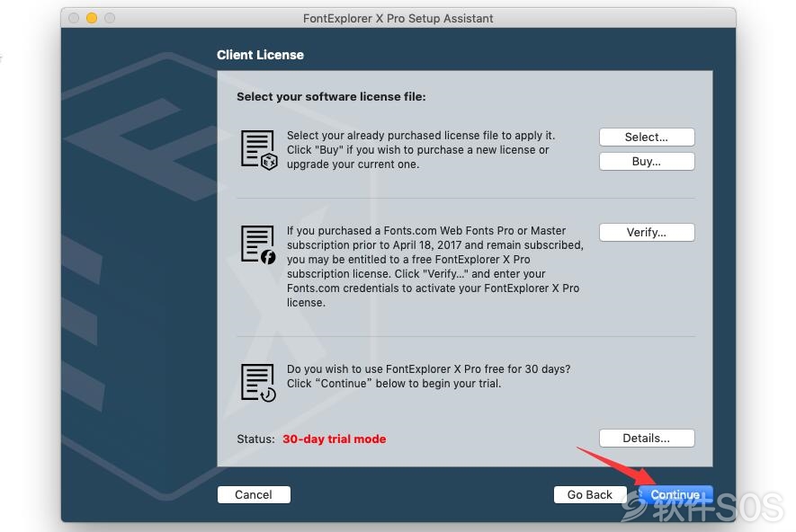
Task: Minimize the window with yellow button
Action: click(92, 18)
